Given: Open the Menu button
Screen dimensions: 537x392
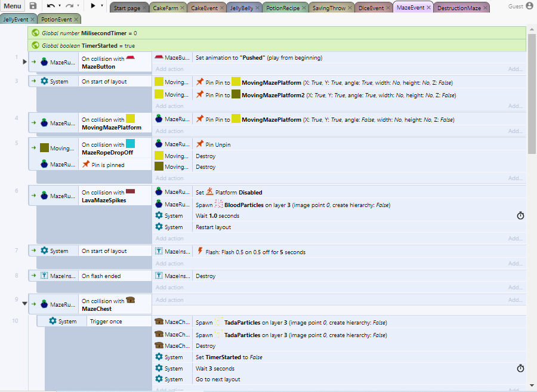Looking at the screenshot, I should [x=13, y=6].
